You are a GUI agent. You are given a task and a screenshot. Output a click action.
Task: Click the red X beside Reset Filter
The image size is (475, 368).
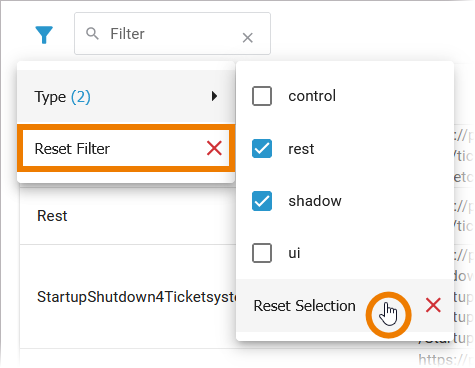point(214,148)
